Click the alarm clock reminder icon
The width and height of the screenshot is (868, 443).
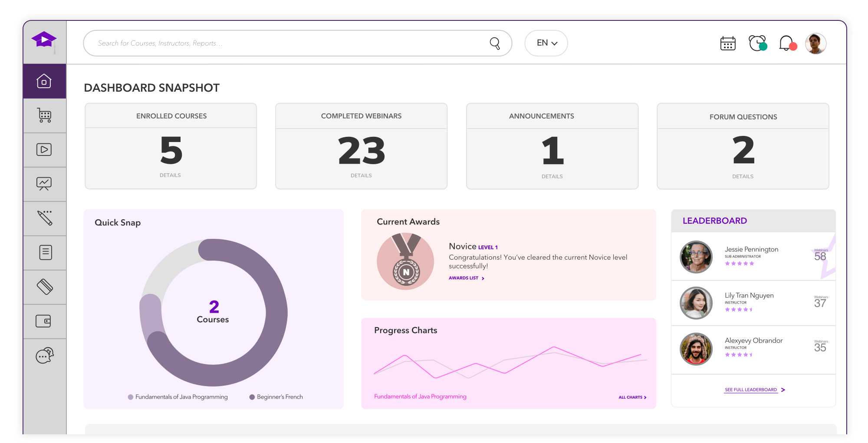pyautogui.click(x=757, y=43)
